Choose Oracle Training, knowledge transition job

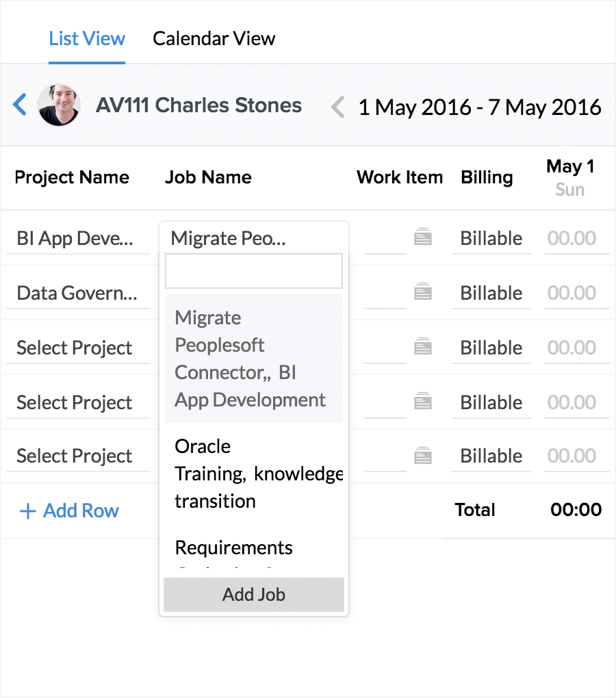tap(254, 474)
